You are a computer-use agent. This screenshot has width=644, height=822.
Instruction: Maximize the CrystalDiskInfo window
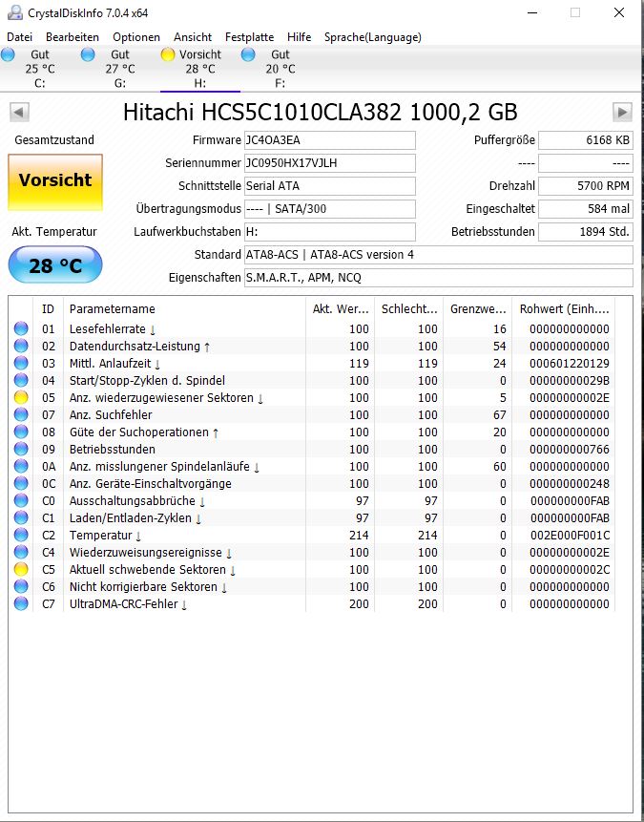point(575,12)
